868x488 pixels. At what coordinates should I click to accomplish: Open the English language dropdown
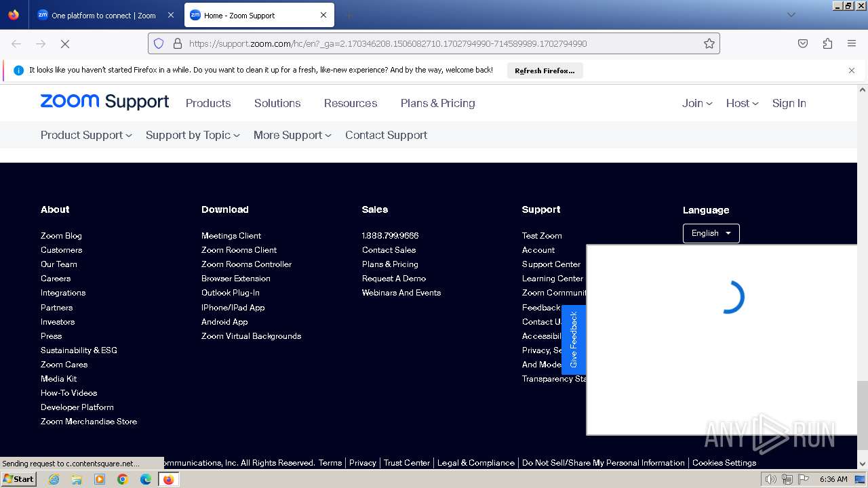711,233
